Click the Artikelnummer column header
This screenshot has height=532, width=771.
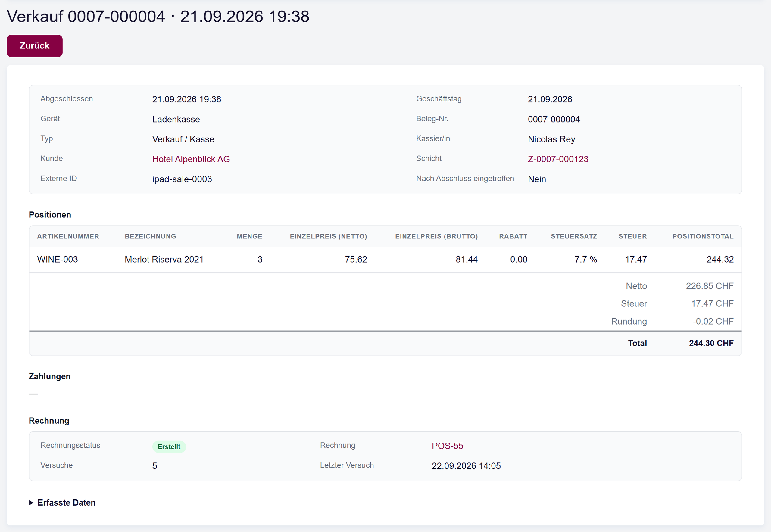pyautogui.click(x=68, y=236)
